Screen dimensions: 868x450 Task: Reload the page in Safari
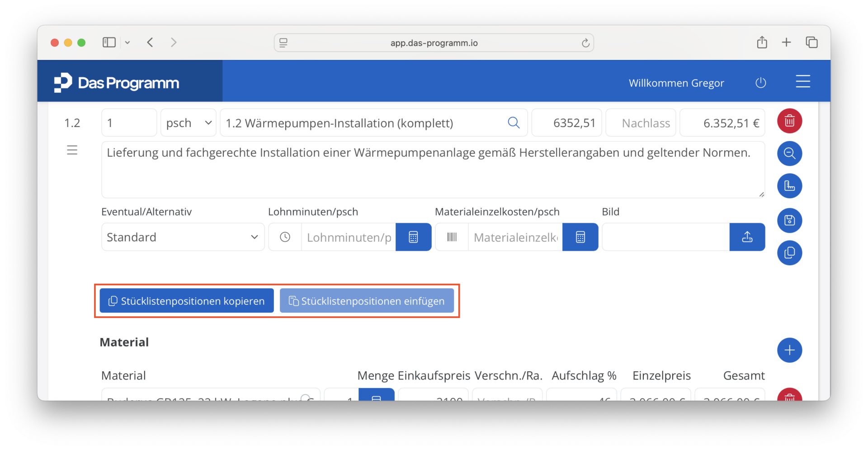pos(585,43)
